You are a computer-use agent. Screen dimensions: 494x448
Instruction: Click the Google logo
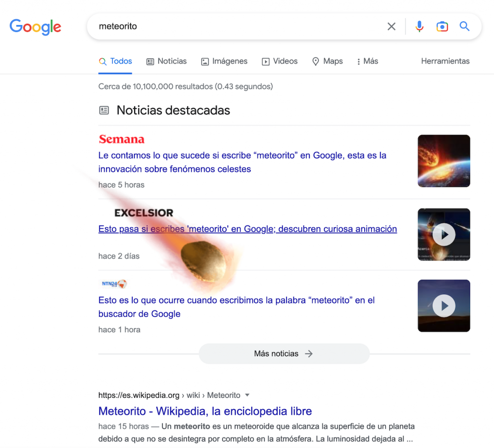coord(35,27)
